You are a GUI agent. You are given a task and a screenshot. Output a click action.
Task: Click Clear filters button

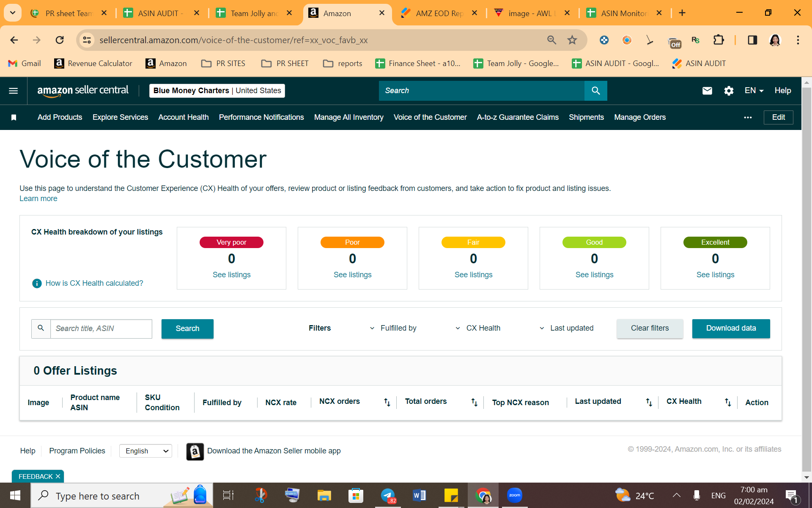(650, 329)
